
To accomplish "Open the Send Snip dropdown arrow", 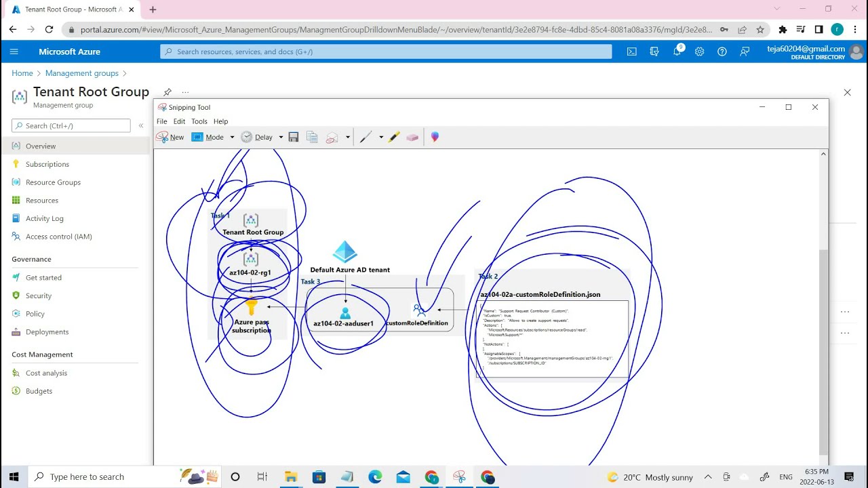I will [348, 137].
